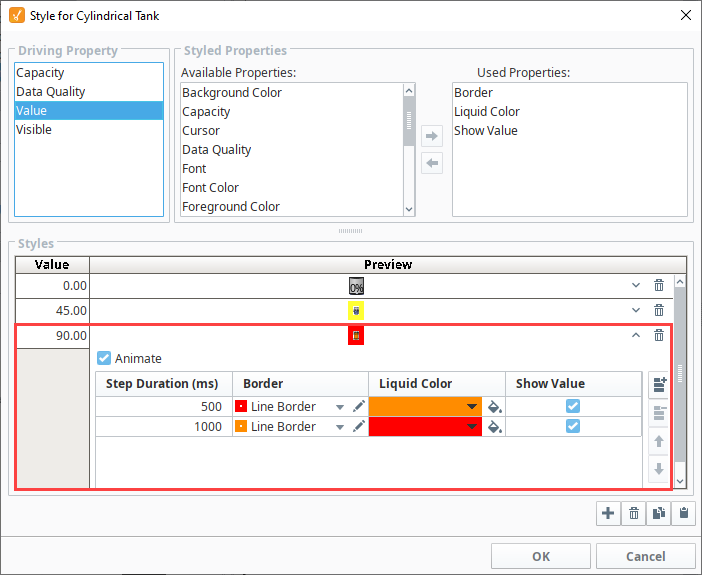702x575 pixels.
Task: Click up arrow of Available Properties scrollbar
Action: point(409,91)
